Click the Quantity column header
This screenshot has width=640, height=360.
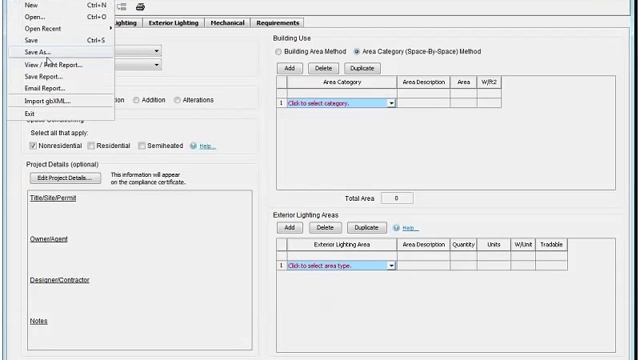click(x=463, y=244)
